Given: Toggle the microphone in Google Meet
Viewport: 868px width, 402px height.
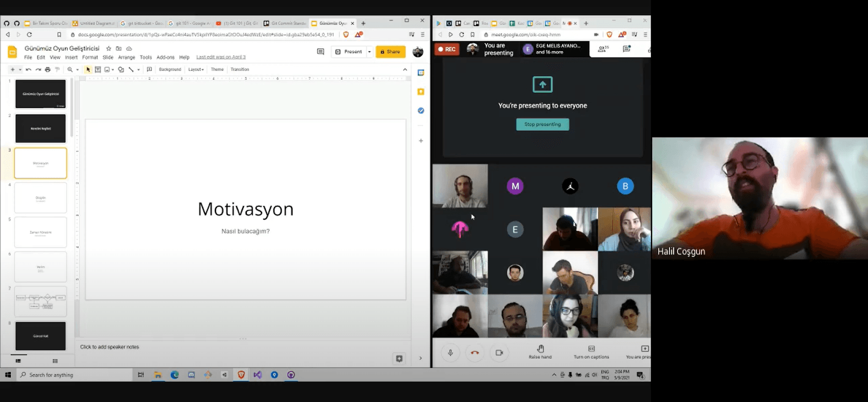Looking at the screenshot, I should click(450, 353).
